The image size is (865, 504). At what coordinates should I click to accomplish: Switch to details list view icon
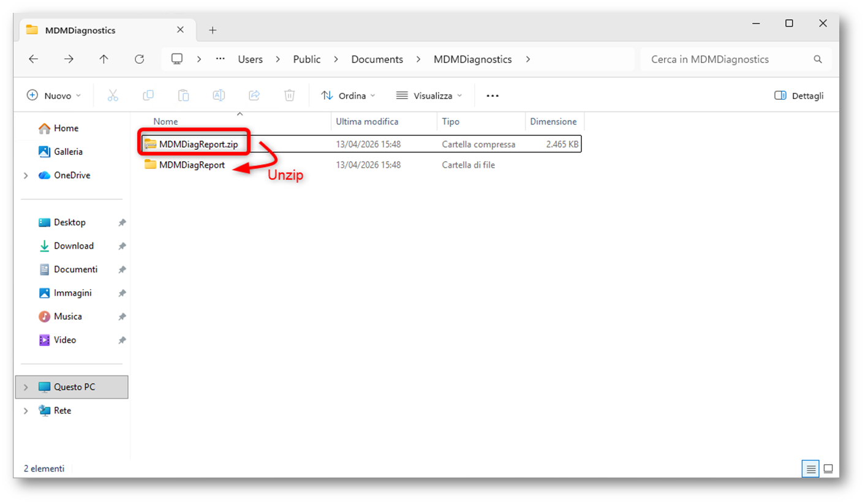pyautogui.click(x=811, y=469)
